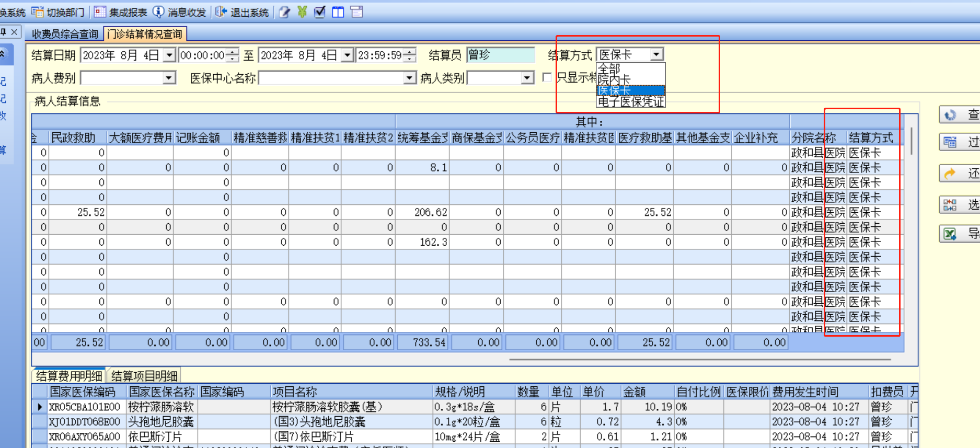This screenshot has height=448, width=980.
Task: Click the XR05CBA101E00 code cell
Action: point(87,407)
